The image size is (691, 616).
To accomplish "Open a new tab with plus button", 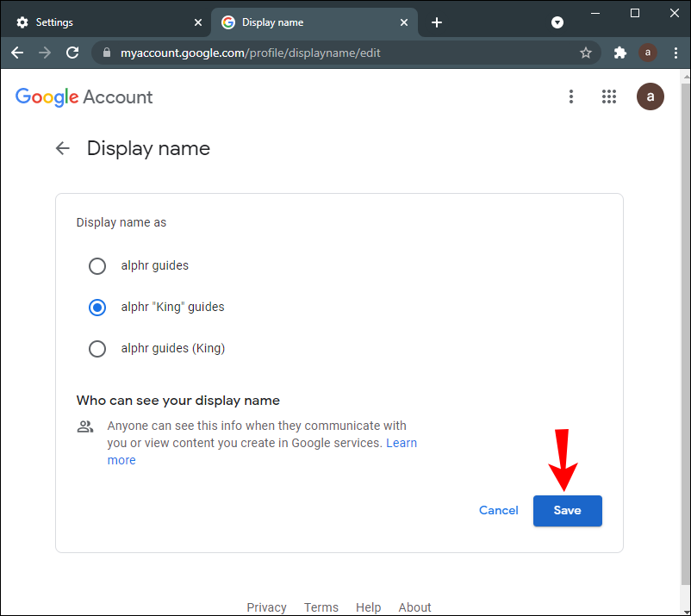I will [x=436, y=22].
